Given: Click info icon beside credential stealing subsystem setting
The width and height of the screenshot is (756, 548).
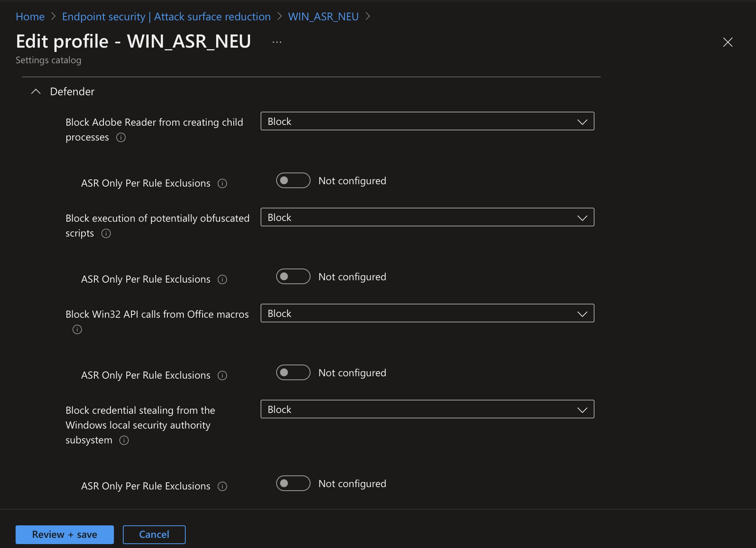Looking at the screenshot, I should click(x=124, y=440).
